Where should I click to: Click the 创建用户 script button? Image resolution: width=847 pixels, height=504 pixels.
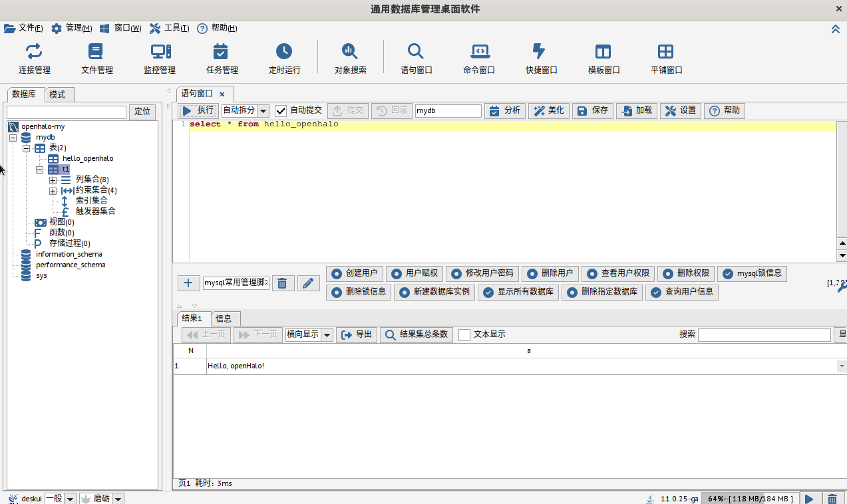pos(355,273)
